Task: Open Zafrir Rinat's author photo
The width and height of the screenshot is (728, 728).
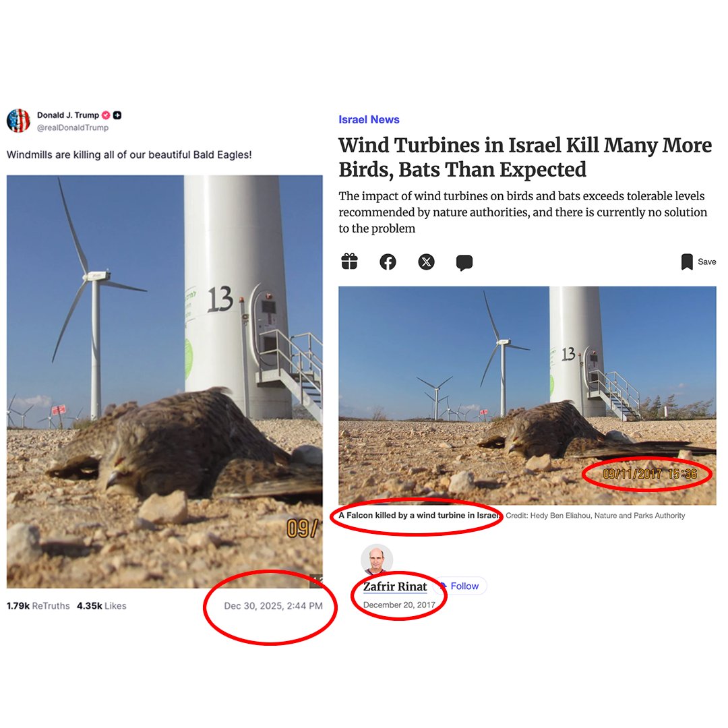Action: coord(377,560)
